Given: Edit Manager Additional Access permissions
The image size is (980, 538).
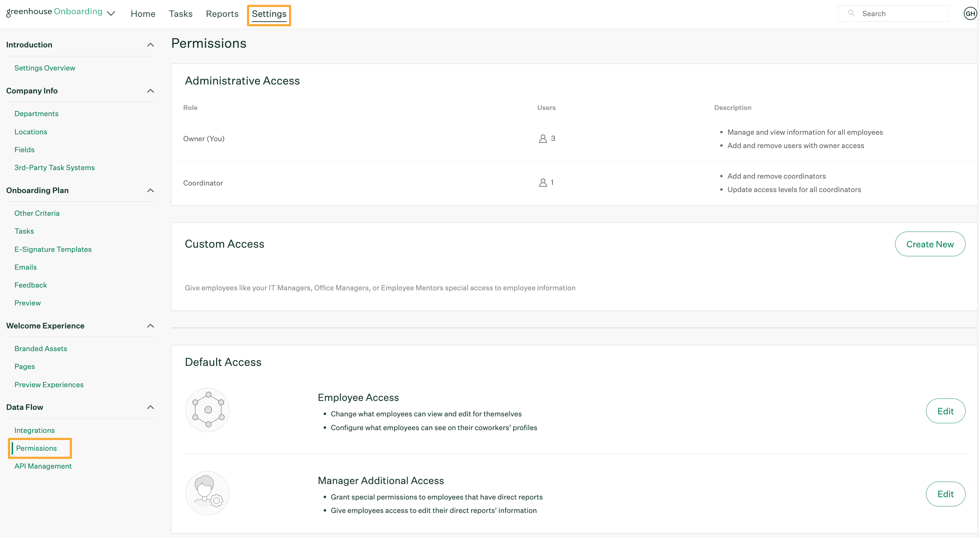Looking at the screenshot, I should [x=946, y=494].
